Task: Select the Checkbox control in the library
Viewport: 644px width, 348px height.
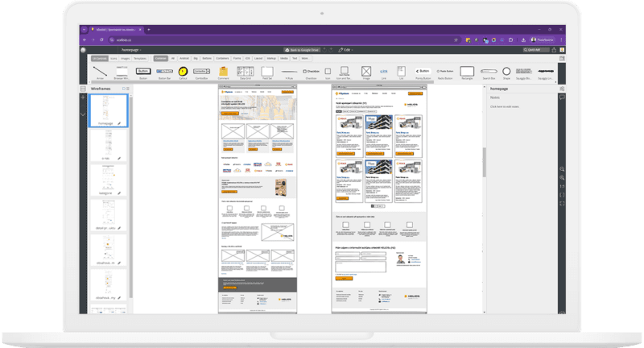Action: pos(311,72)
